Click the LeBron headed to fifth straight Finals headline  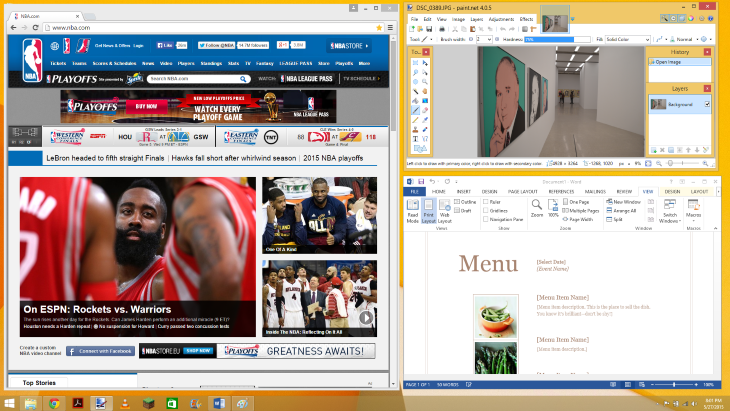pyautogui.click(x=105, y=158)
